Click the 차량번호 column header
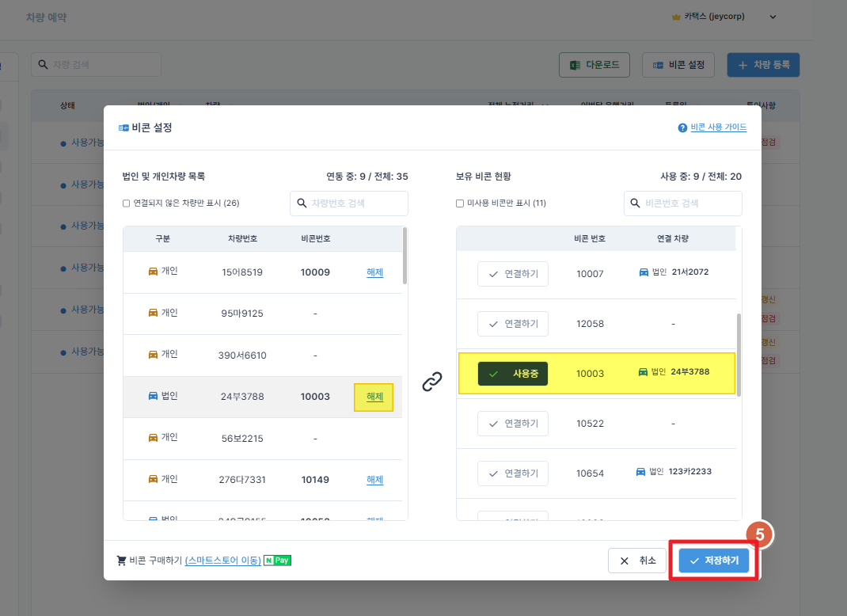The height and width of the screenshot is (616, 847). [x=242, y=238]
